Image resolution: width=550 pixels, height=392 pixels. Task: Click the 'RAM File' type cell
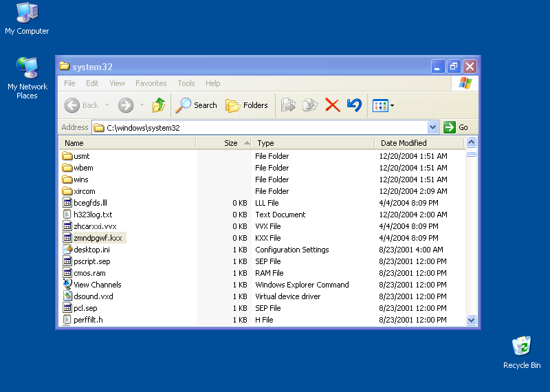click(x=269, y=273)
